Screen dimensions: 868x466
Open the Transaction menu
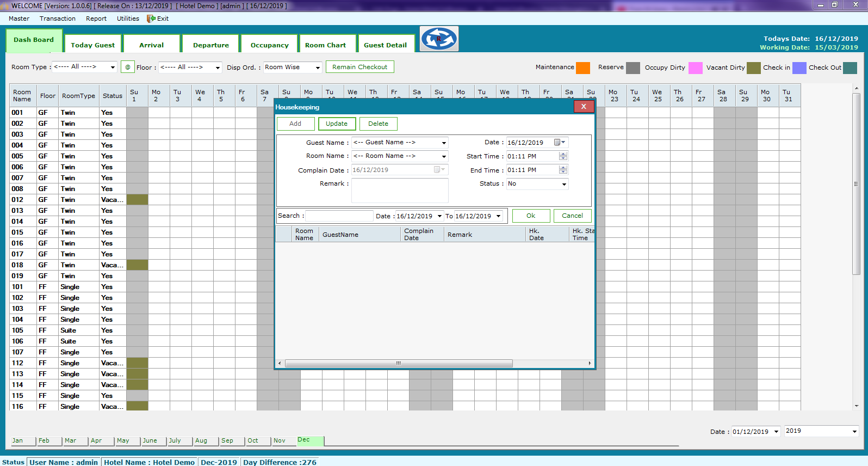point(58,19)
